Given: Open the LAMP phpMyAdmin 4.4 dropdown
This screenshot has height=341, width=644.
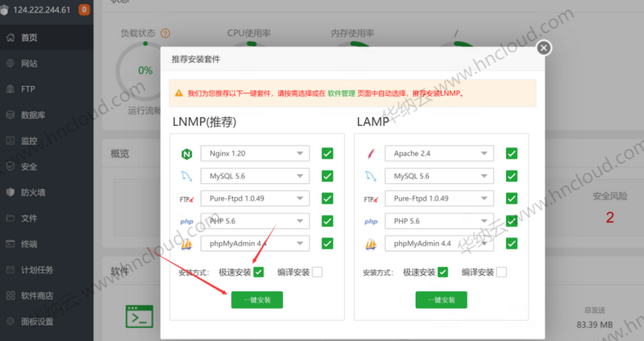Looking at the screenshot, I should (x=439, y=244).
